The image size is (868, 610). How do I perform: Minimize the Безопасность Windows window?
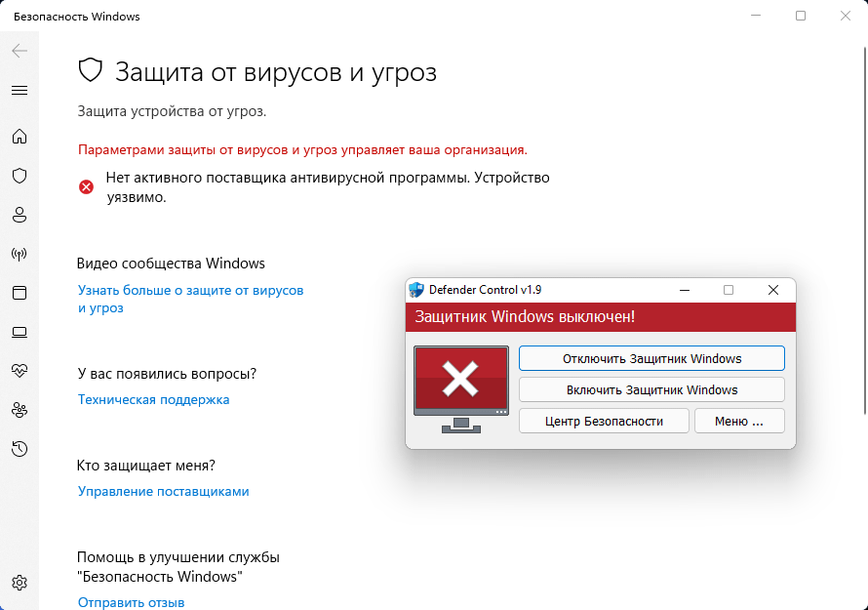[x=756, y=16]
